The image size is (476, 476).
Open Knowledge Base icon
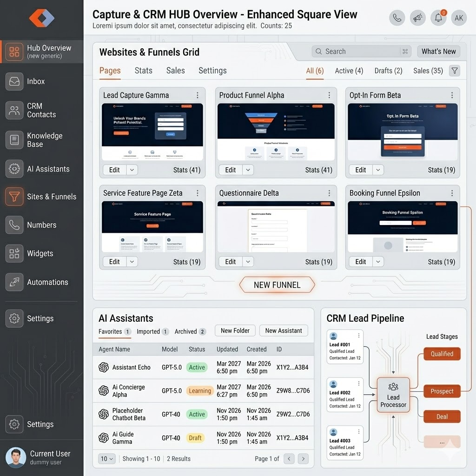14,139
